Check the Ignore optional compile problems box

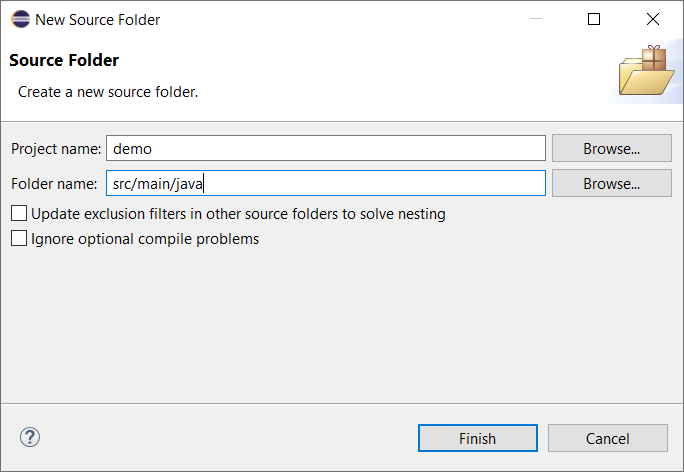[19, 238]
